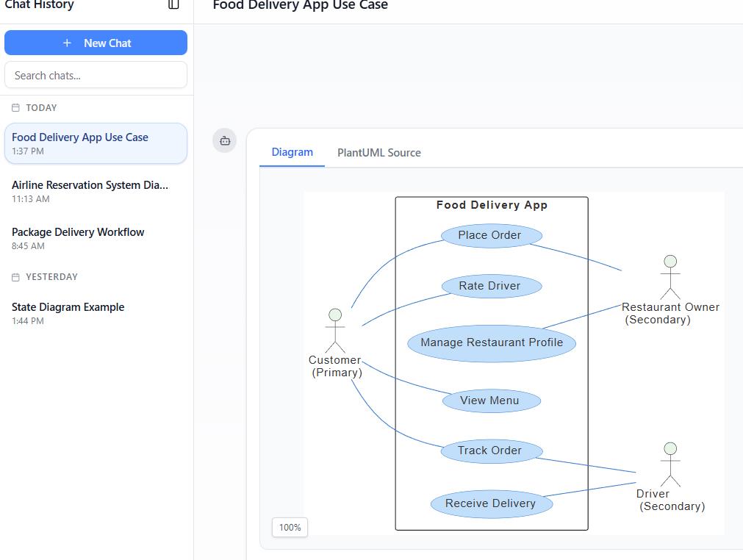
Task: Click the calendar icon beside YESTERDAY
Action: tap(15, 277)
